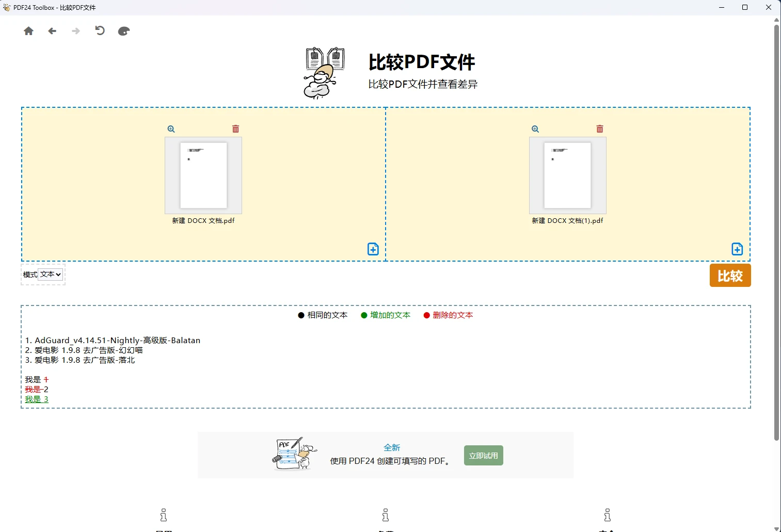
Task: Click the back navigation arrow
Action: (x=52, y=31)
